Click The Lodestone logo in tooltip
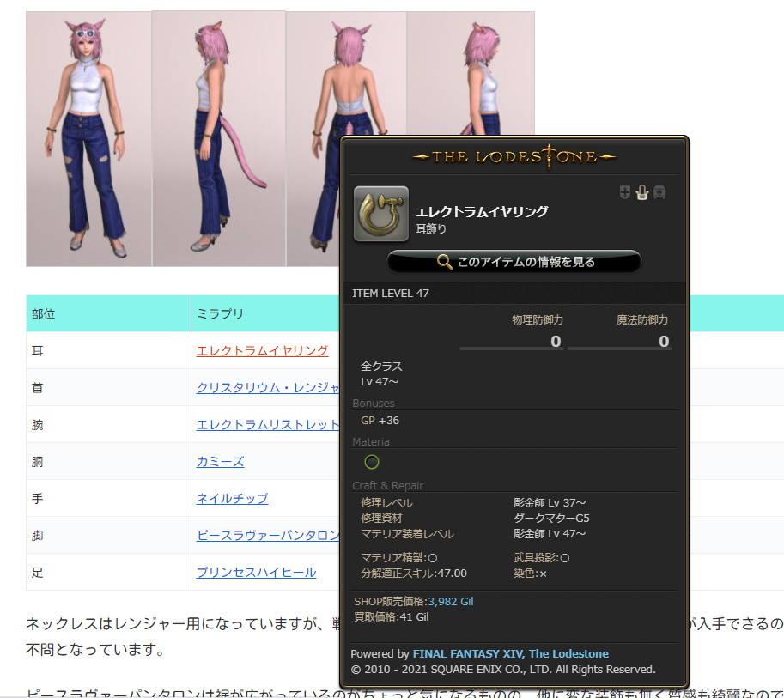The width and height of the screenshot is (784, 698). pyautogui.click(x=514, y=157)
